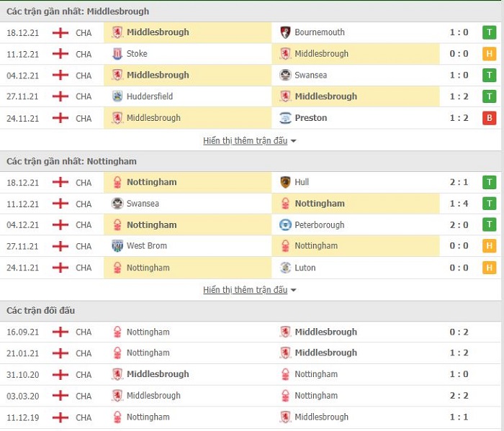The height and width of the screenshot is (431, 504).
Task: Expand more Nottingham matches with Hiển thị thêm trận đấu
Action: tap(246, 290)
